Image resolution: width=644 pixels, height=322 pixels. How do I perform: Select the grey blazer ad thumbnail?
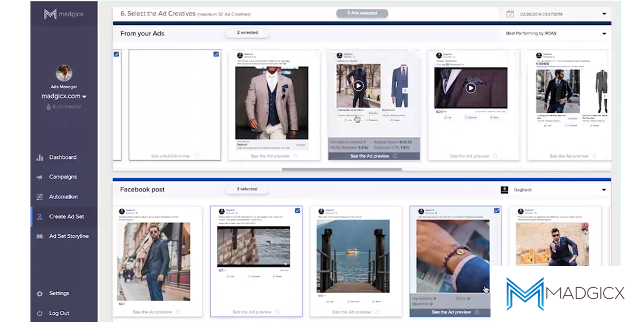pyautogui.click(x=272, y=102)
